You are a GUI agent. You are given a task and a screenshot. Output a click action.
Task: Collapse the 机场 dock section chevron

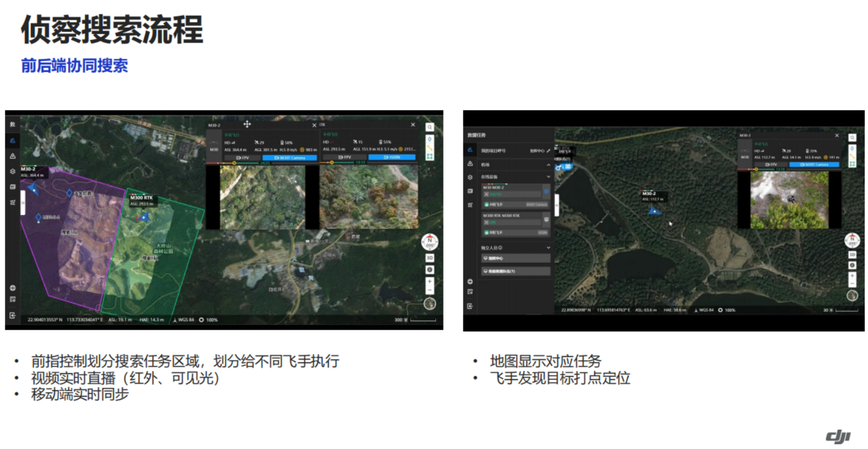(x=548, y=165)
